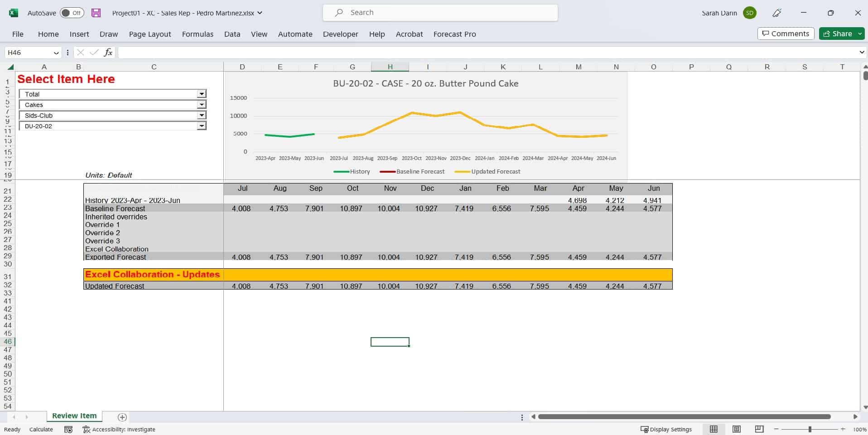Click inside the Search box
Screen dimensions: 868x435
point(439,12)
